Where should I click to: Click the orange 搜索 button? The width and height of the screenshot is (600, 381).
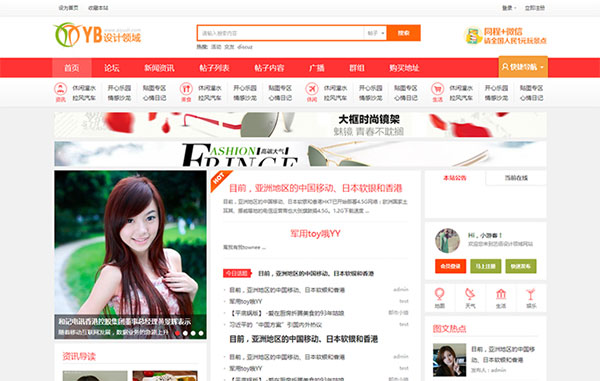click(404, 33)
